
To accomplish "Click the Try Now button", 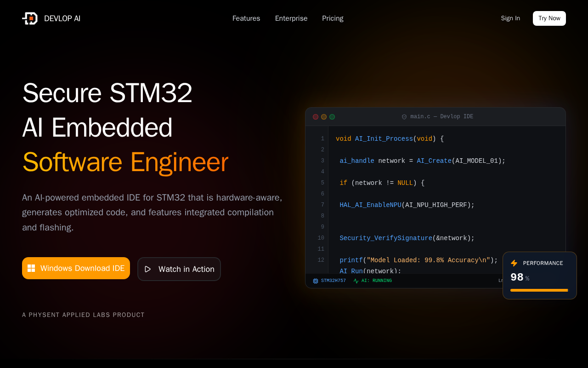I will click(549, 18).
